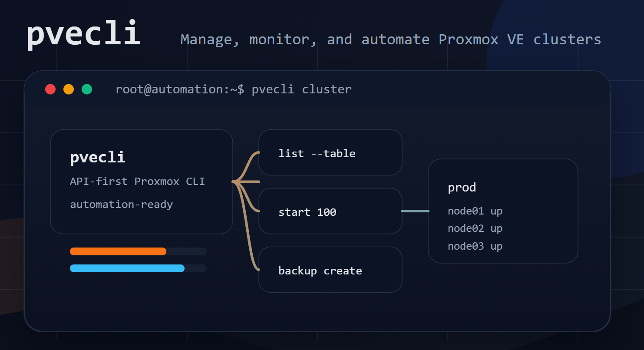Click the terminal prompt command text
The image size is (644, 350).
pos(234,89)
